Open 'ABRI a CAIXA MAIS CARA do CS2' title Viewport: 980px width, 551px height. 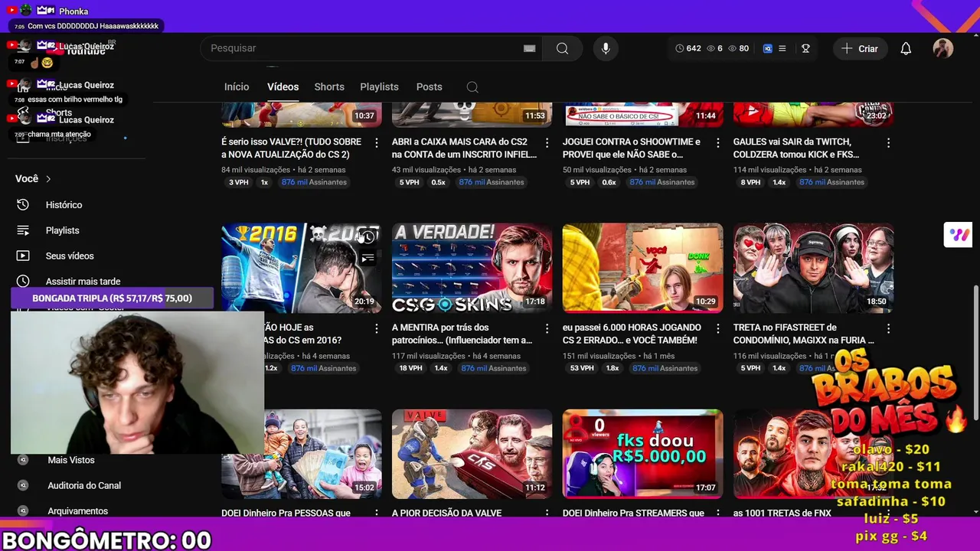pos(464,148)
